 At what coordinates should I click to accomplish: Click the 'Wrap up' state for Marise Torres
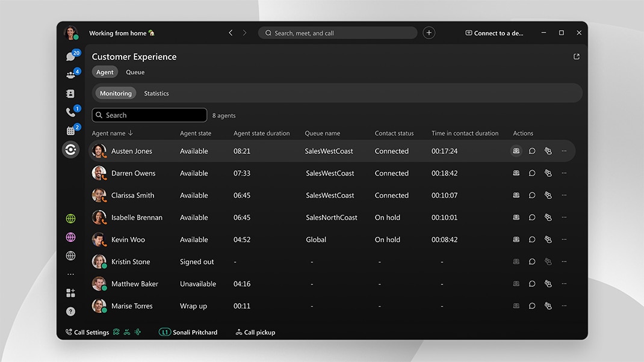point(193,306)
